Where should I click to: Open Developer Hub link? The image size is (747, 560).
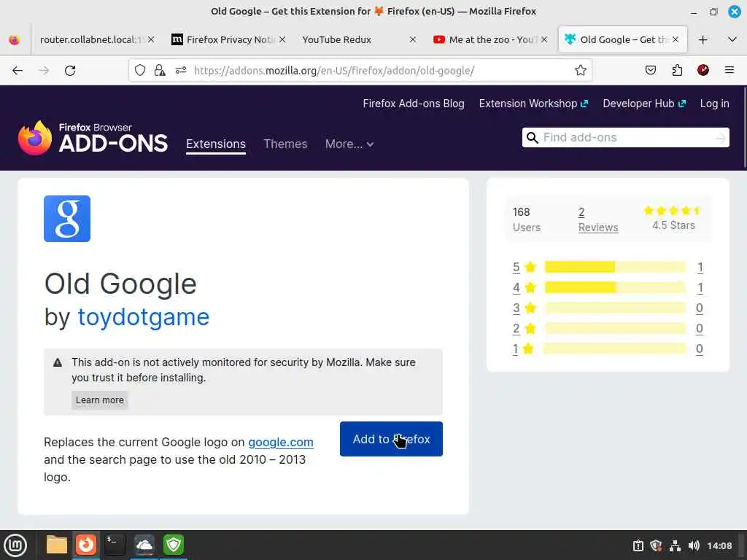tap(644, 104)
